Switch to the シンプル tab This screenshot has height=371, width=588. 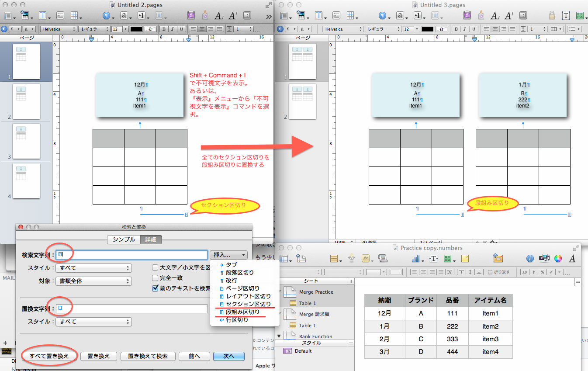click(124, 239)
